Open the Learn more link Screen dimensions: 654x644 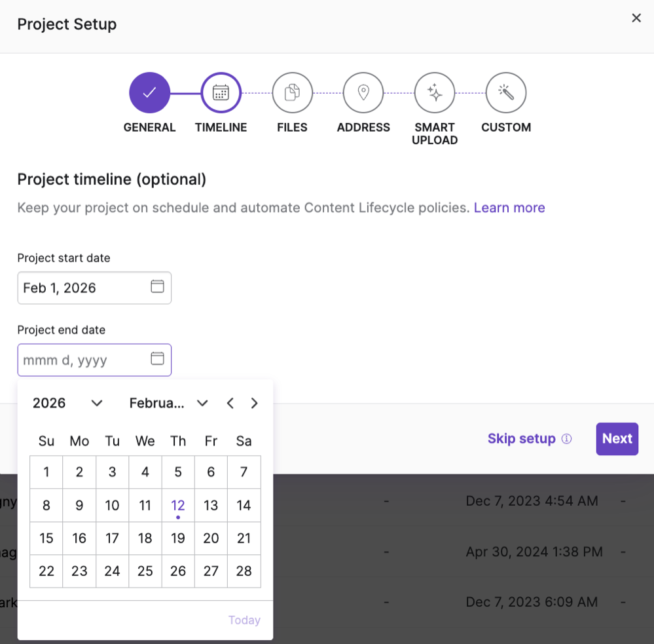[509, 208]
